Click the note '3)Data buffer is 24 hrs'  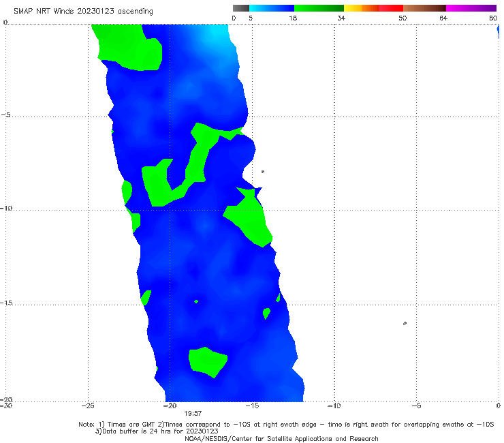[157, 431]
